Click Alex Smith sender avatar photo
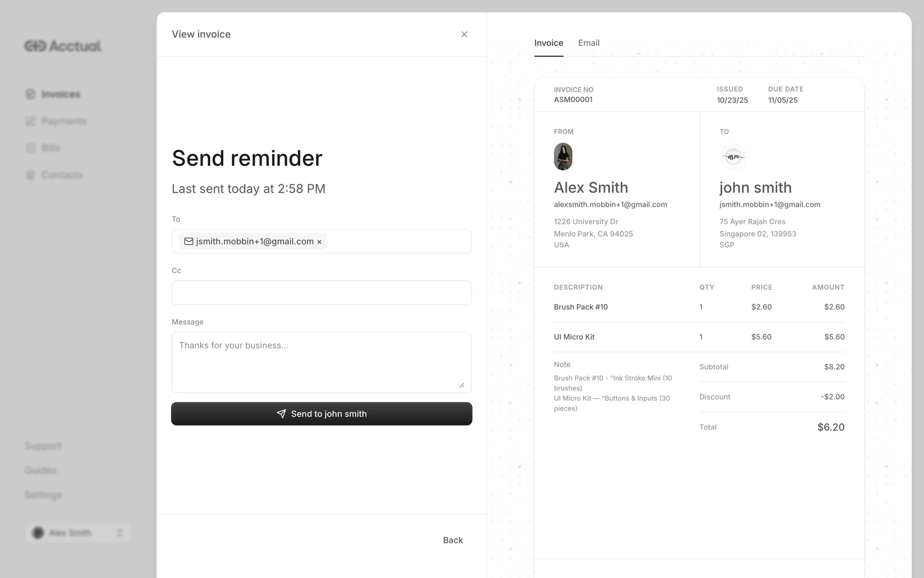Viewport: 924px width, 578px height. point(563,157)
